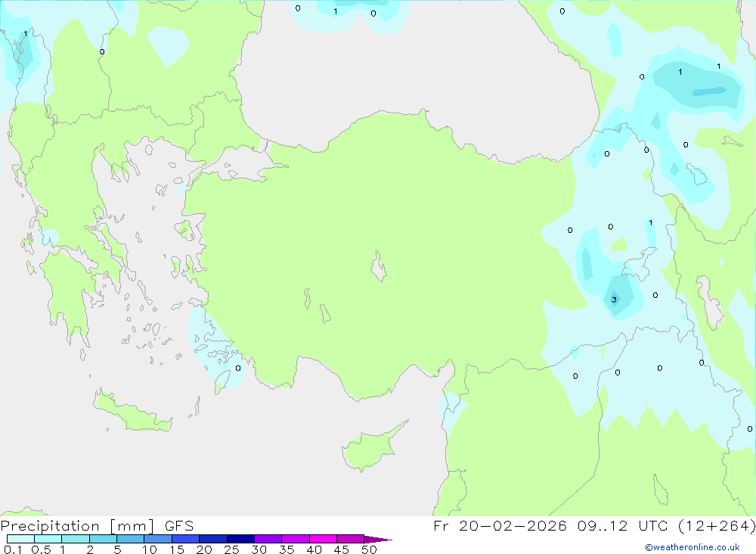Pick the 1–2 mm legend color box

point(76,539)
